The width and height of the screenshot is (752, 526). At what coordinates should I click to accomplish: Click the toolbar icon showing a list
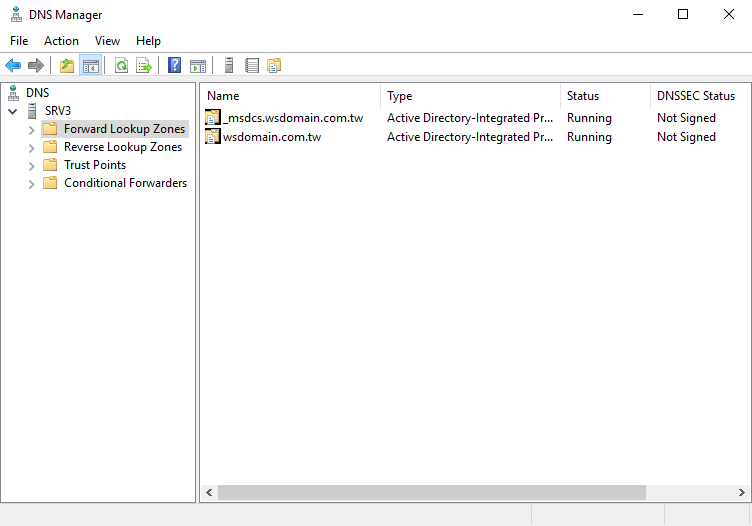252,65
